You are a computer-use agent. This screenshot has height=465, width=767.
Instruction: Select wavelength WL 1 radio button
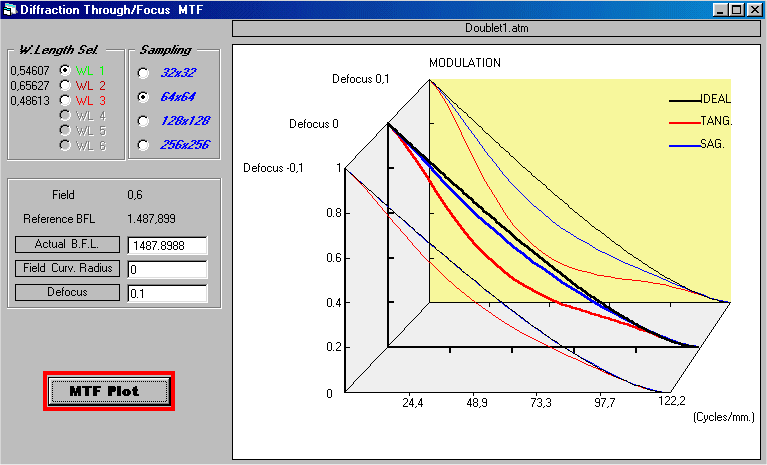point(65,70)
